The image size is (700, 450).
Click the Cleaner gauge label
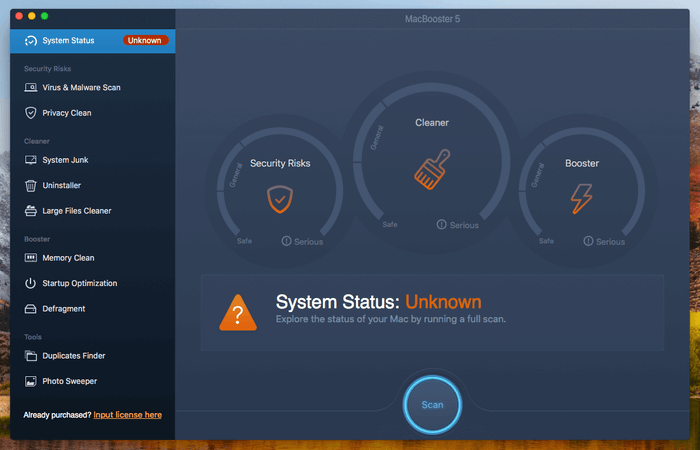click(432, 123)
